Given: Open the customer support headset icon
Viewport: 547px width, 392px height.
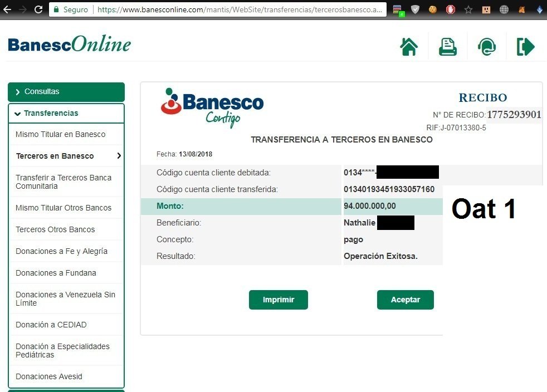Looking at the screenshot, I should click(487, 47).
